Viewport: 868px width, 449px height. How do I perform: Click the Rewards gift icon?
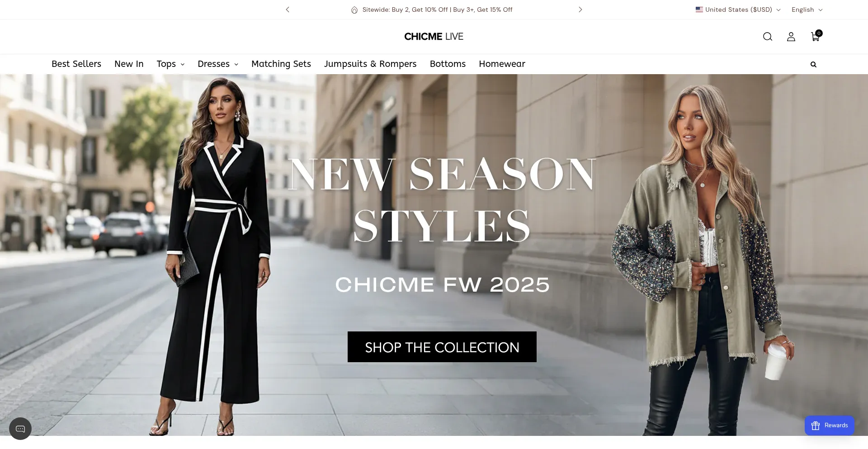pyautogui.click(x=816, y=425)
